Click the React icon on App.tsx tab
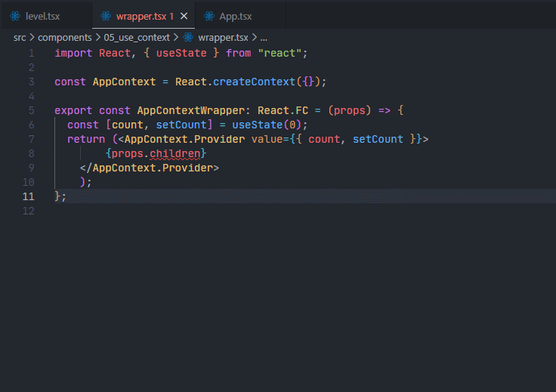 208,16
